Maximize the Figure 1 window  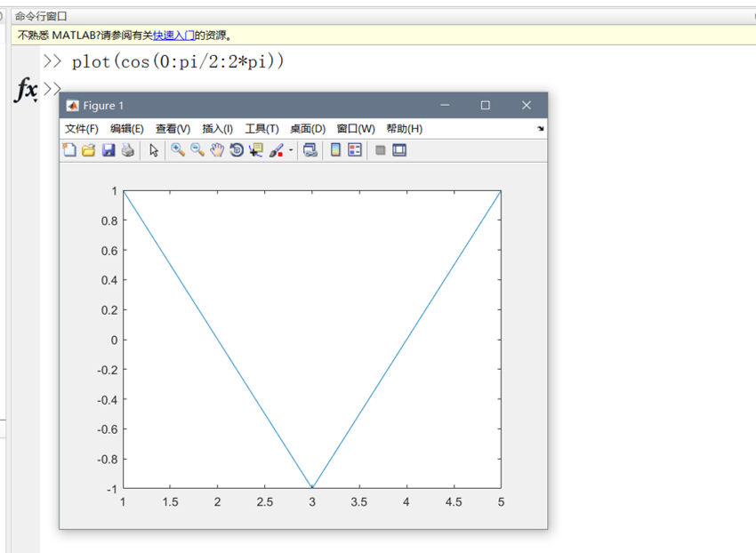[x=486, y=105]
